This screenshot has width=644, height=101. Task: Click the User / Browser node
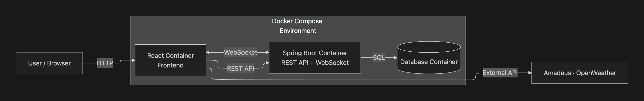click(x=49, y=63)
